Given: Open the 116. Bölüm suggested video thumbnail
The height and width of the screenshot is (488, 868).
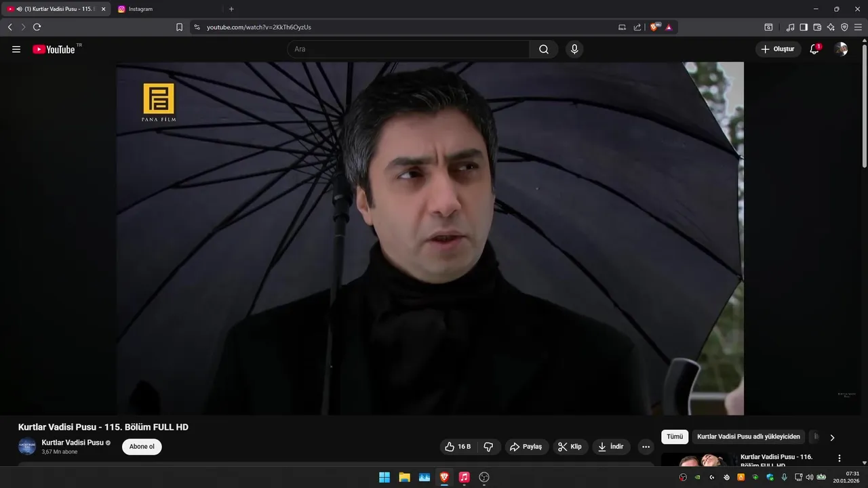Looking at the screenshot, I should pyautogui.click(x=698, y=460).
